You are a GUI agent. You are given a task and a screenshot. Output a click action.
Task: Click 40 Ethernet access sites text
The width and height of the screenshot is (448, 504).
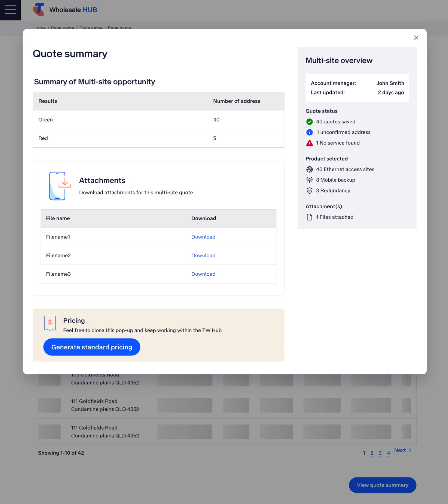345,169
